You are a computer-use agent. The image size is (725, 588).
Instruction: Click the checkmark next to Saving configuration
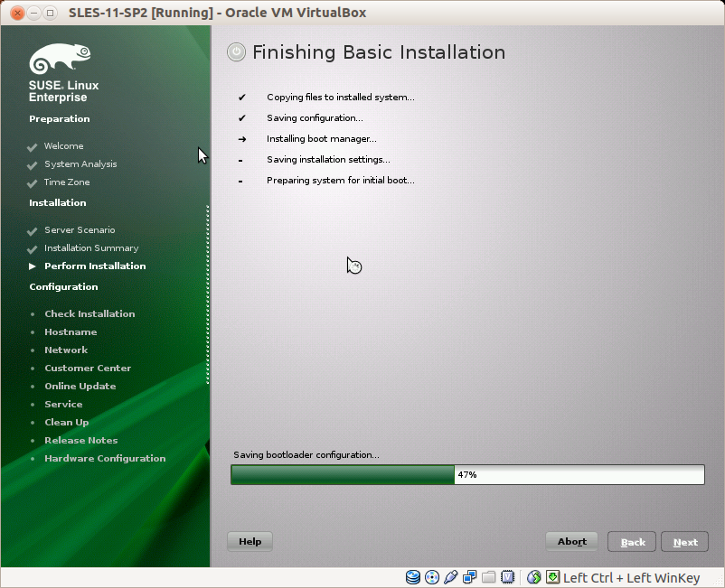242,118
